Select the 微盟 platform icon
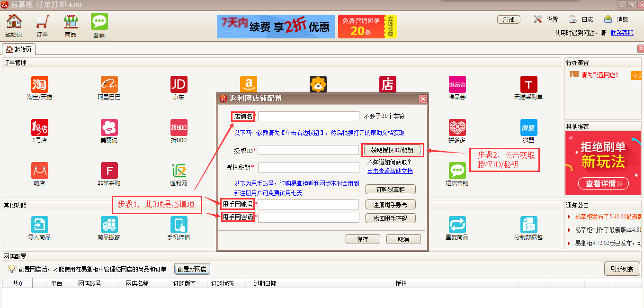 [x=528, y=127]
